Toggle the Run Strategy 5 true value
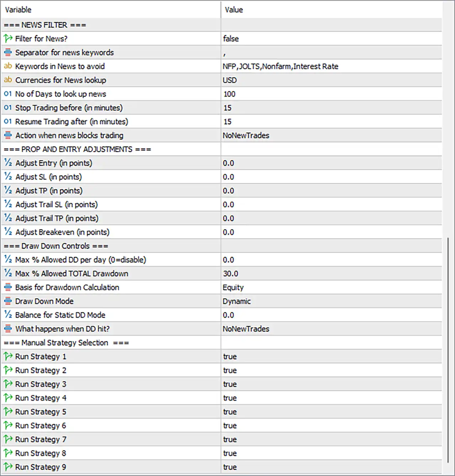This screenshot has width=455, height=476. click(331, 412)
